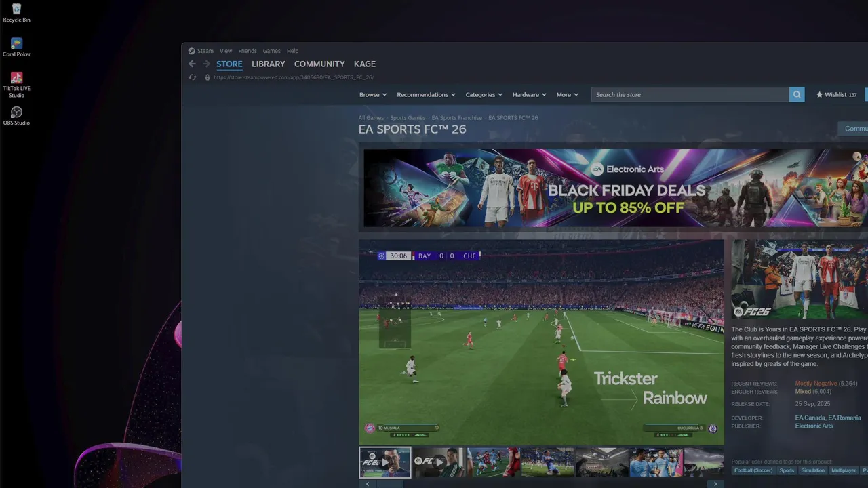The image size is (868, 488).
Task: Expand the Recommendations dropdown
Action: click(426, 95)
